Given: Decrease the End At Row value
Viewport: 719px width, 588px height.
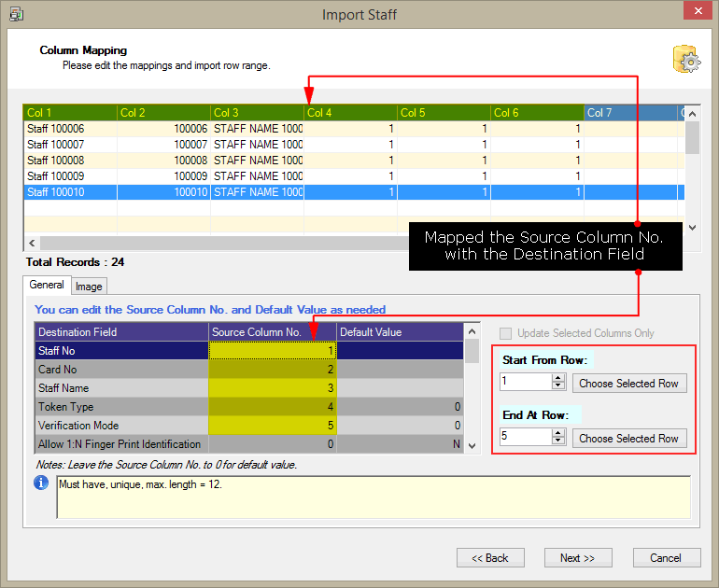Looking at the screenshot, I should click(x=558, y=441).
